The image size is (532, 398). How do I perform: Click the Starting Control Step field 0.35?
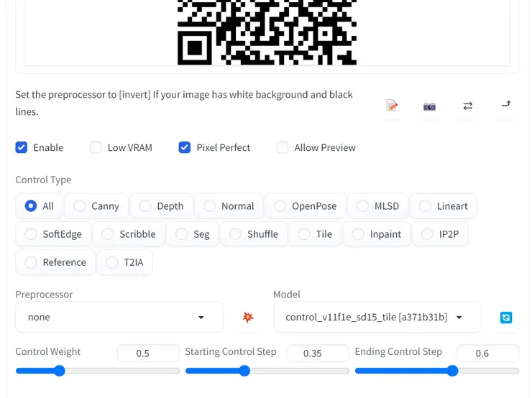(318, 353)
